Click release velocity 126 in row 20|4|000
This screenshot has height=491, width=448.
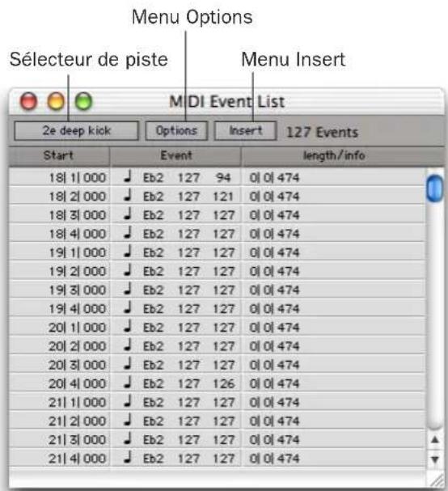pyautogui.click(x=223, y=384)
